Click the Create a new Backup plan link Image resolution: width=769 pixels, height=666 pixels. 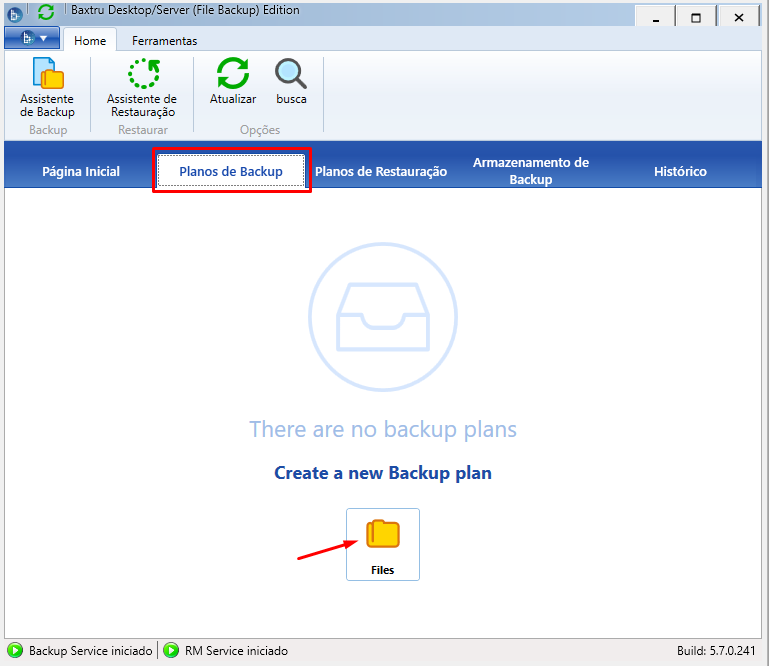point(383,473)
